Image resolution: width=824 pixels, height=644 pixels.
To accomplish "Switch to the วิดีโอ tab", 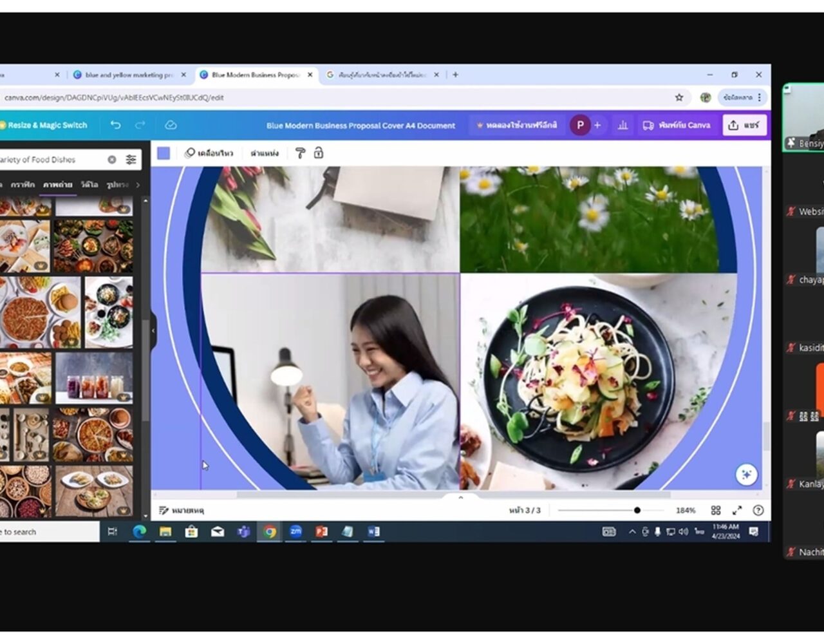I will 89,185.
